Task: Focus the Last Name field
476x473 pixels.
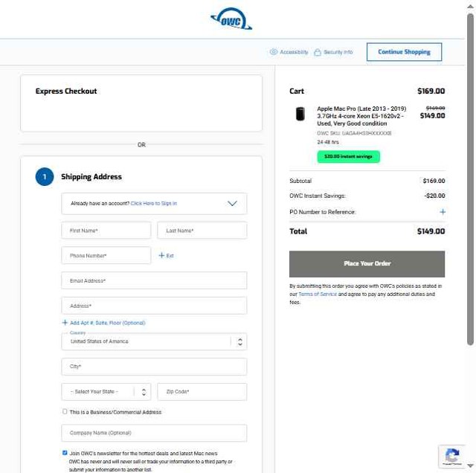Action: click(202, 231)
